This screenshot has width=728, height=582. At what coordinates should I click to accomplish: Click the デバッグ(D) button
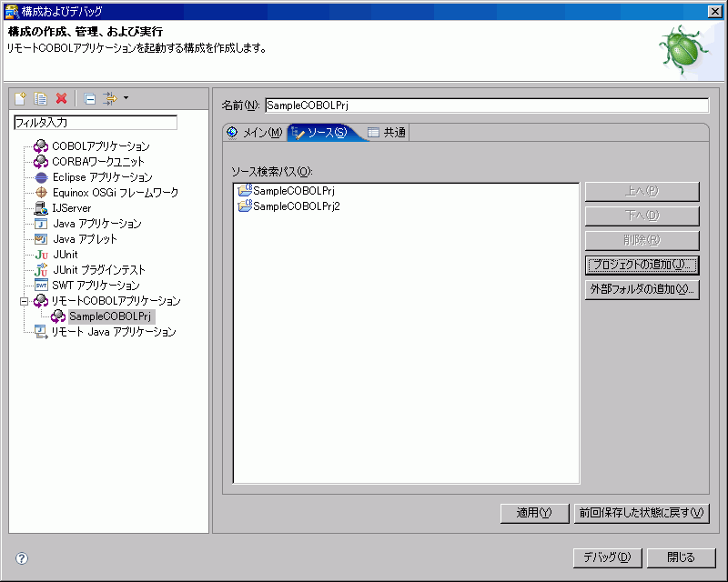[x=607, y=557]
